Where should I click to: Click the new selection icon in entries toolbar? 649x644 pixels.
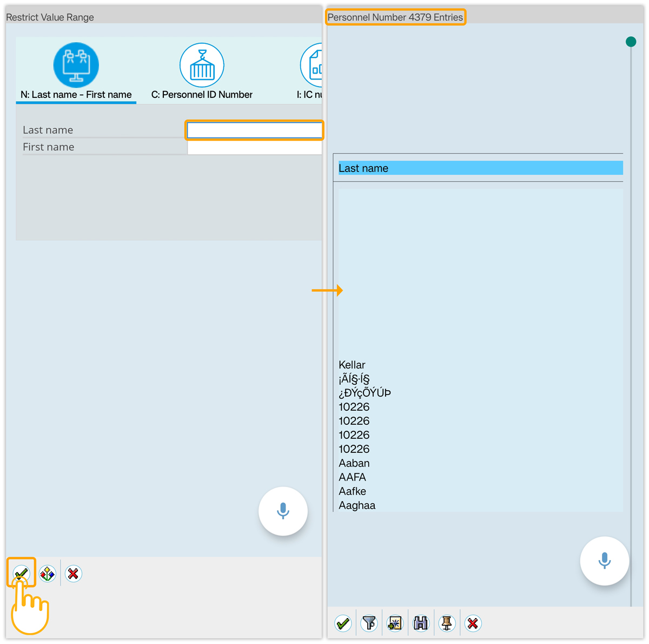coord(395,623)
